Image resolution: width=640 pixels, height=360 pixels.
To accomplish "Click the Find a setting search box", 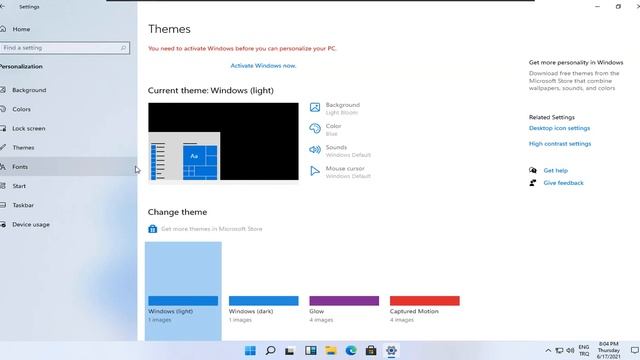I will click(x=65, y=48).
